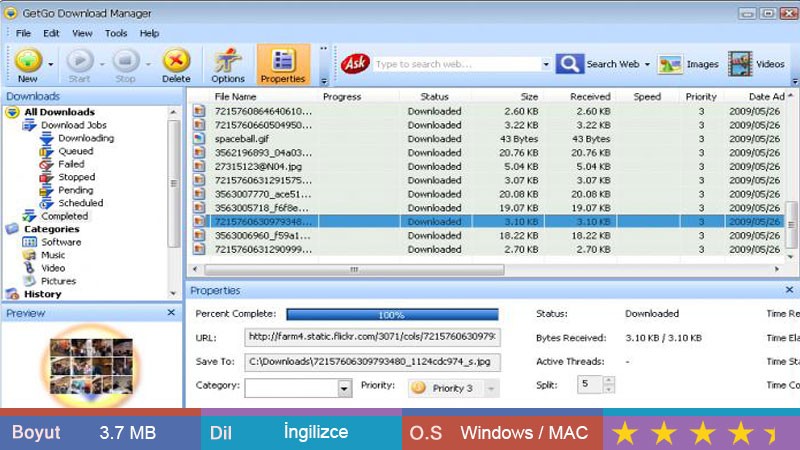This screenshot has width=800, height=450.
Task: Select All Downloads in the tree
Action: click(59, 112)
